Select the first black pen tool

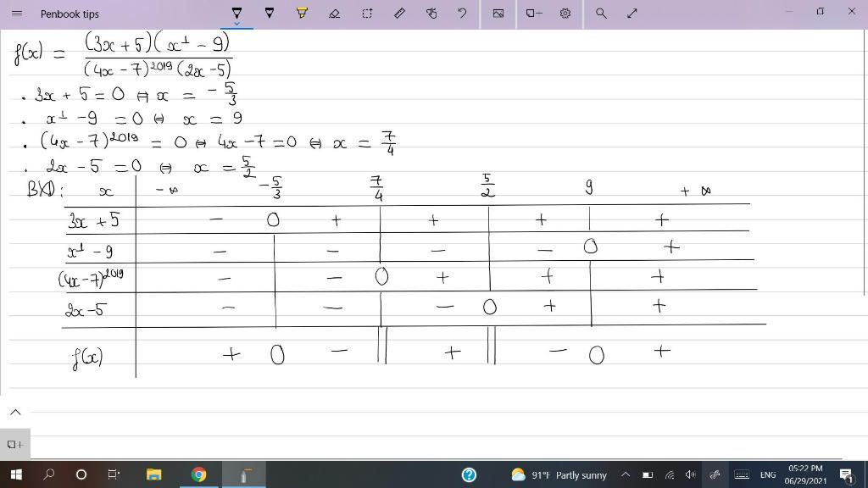(236, 12)
